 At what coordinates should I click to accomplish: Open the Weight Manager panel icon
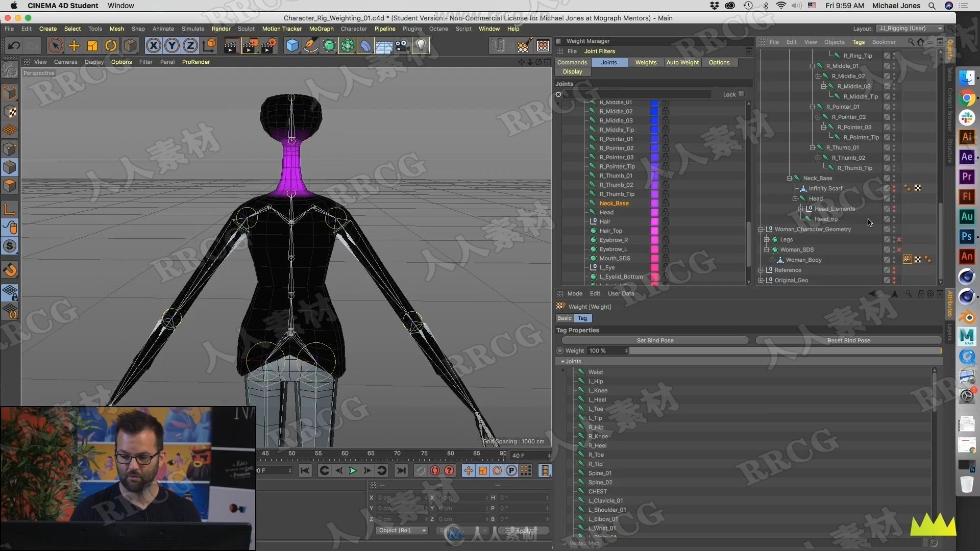(x=559, y=41)
